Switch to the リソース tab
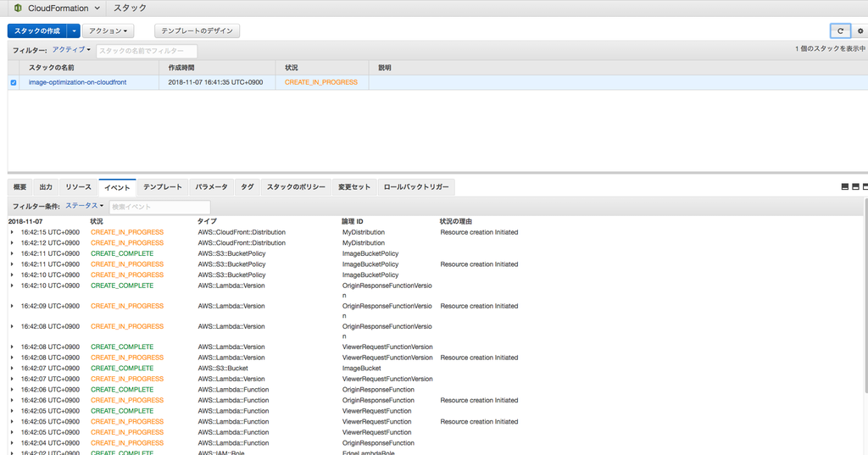 click(x=78, y=187)
